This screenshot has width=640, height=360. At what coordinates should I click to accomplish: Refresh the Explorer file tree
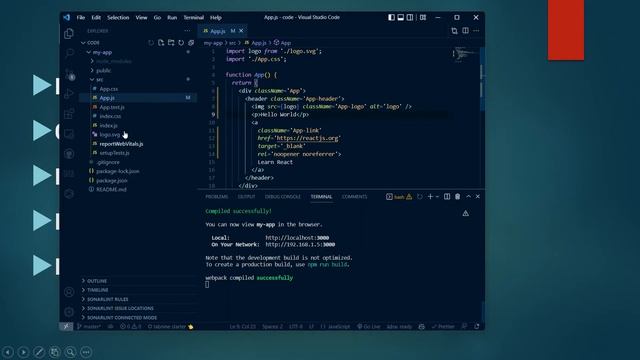181,42
